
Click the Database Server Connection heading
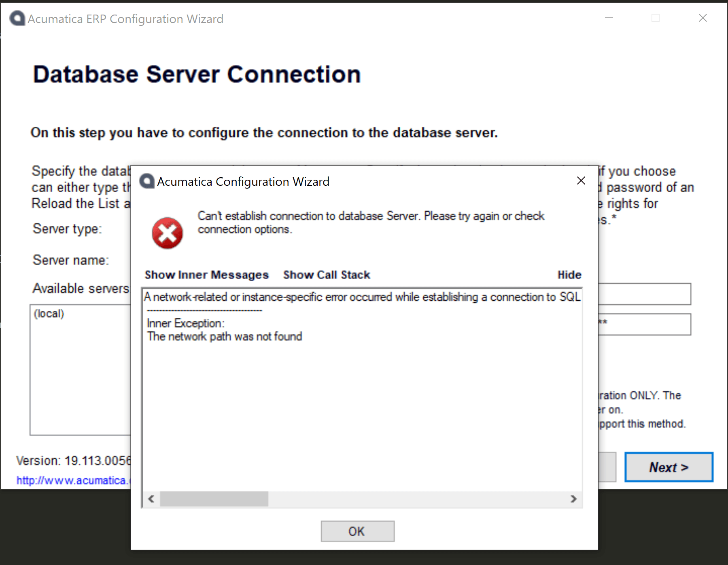point(197,74)
